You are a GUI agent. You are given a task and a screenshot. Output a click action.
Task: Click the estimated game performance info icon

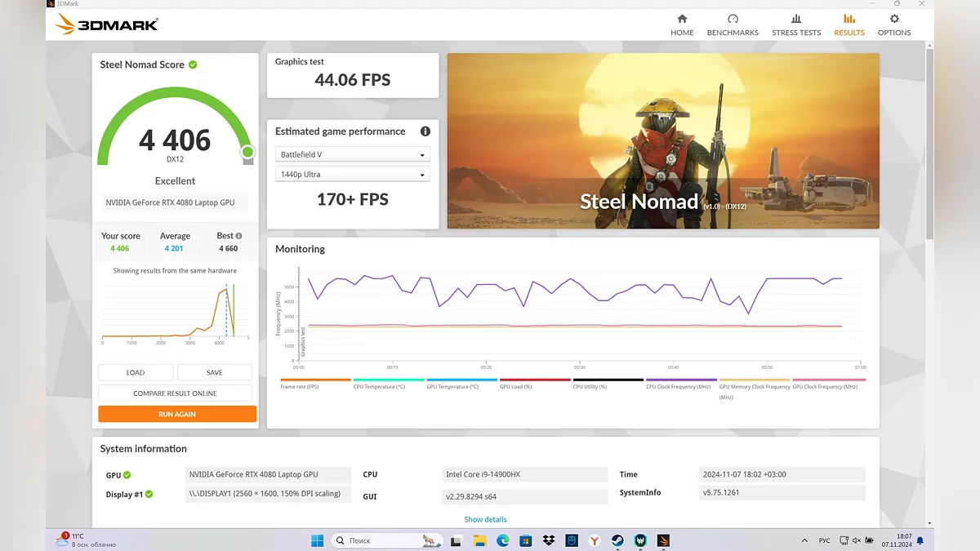point(425,131)
